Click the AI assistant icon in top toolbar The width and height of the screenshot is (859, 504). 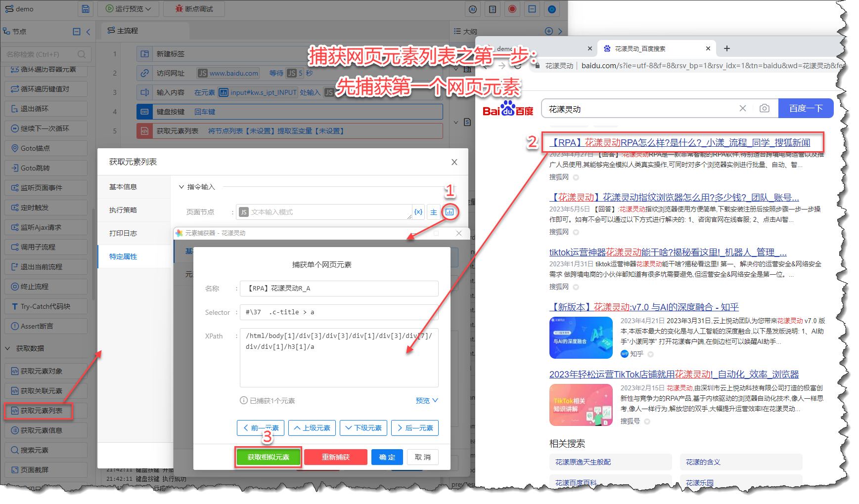click(473, 9)
